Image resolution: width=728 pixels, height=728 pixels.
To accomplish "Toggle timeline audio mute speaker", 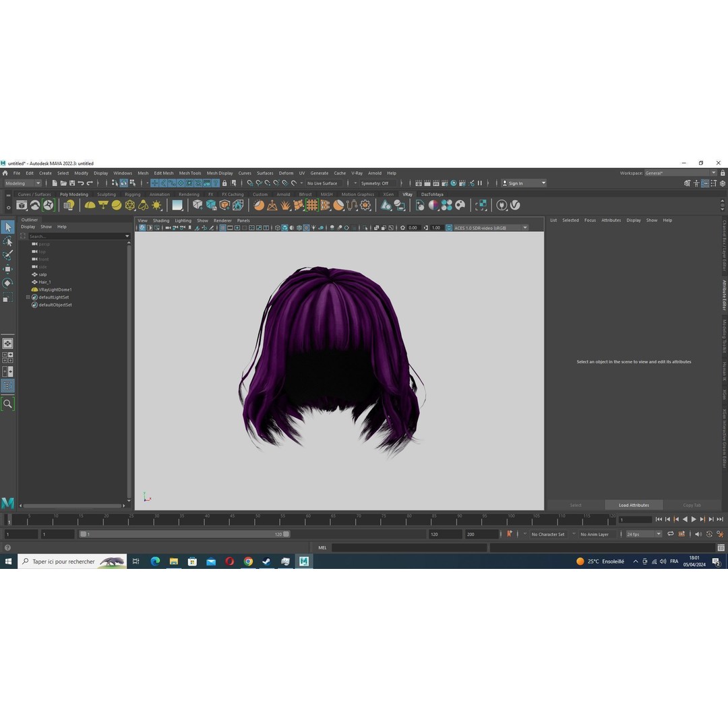I will (698, 534).
